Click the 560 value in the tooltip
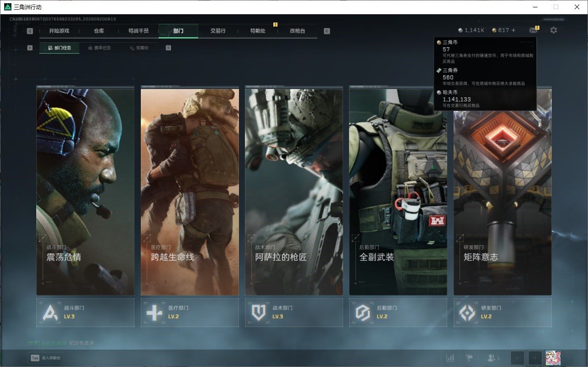Viewport: 588px width, 367px height. coord(448,77)
